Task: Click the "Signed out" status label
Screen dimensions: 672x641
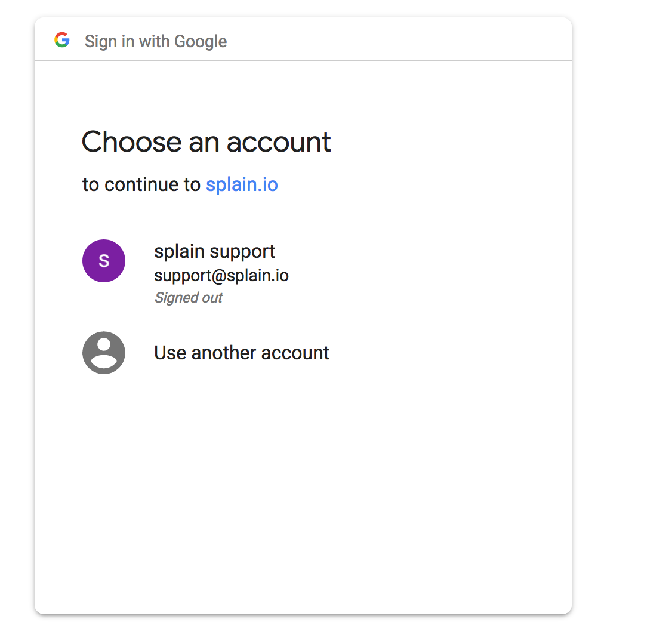Action: (x=189, y=298)
